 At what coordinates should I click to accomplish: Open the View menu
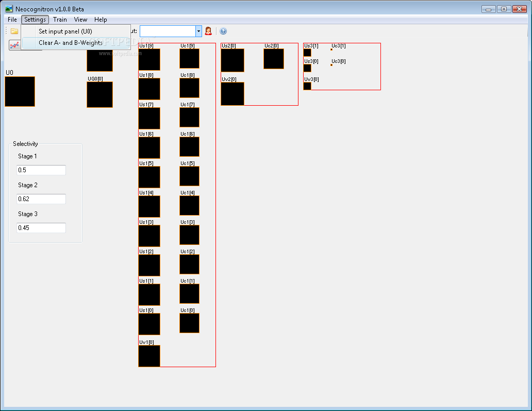click(x=80, y=20)
